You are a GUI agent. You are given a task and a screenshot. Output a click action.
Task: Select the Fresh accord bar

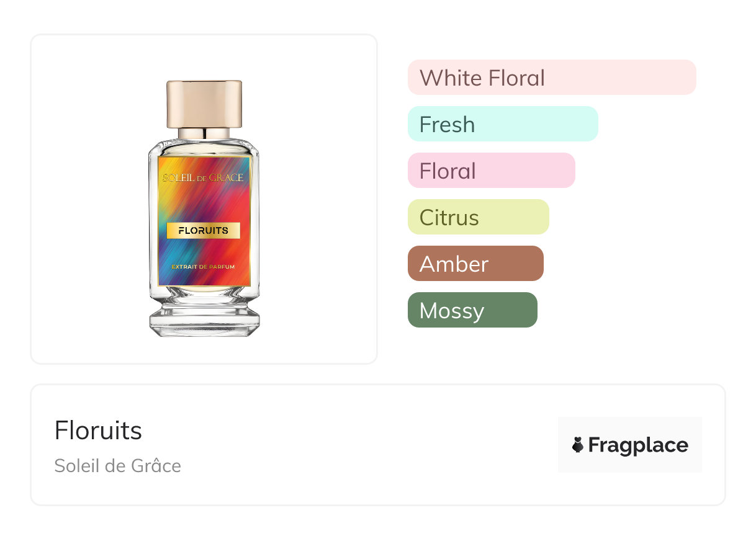[502, 124]
